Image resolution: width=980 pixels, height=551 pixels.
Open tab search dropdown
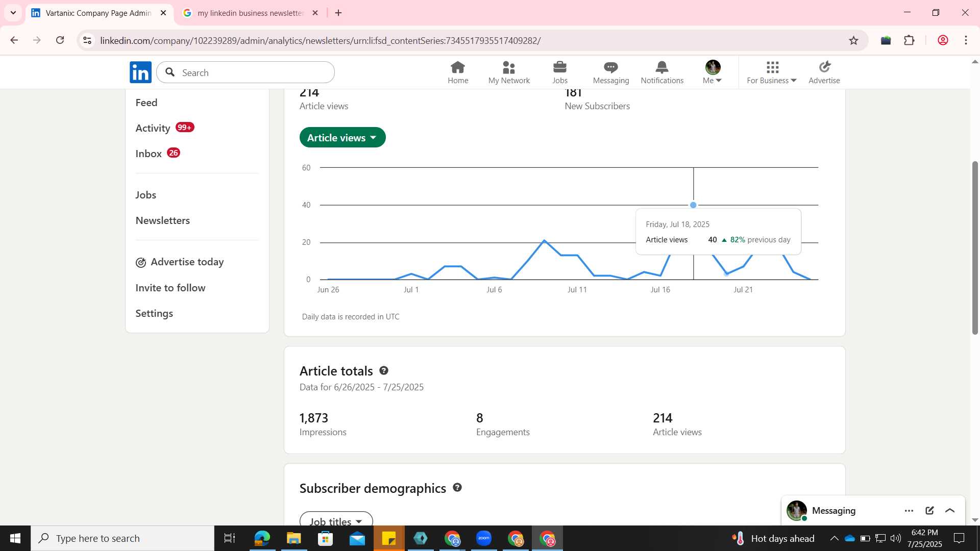point(13,13)
